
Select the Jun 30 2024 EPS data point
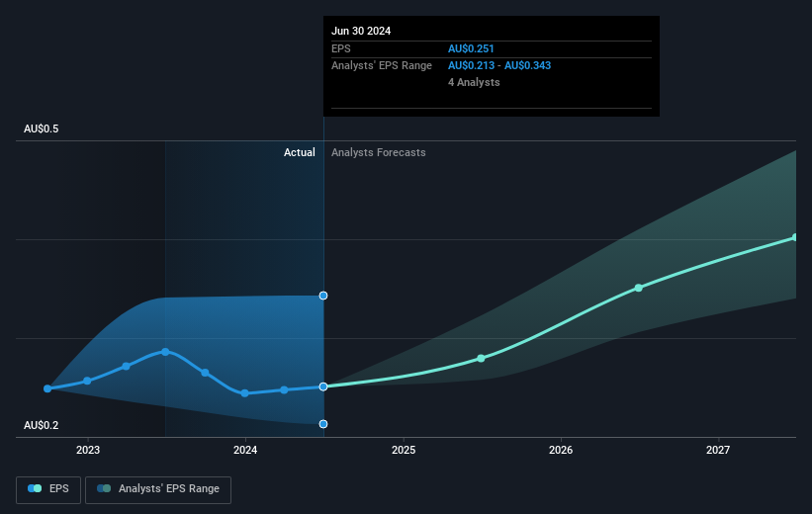pyautogui.click(x=323, y=386)
